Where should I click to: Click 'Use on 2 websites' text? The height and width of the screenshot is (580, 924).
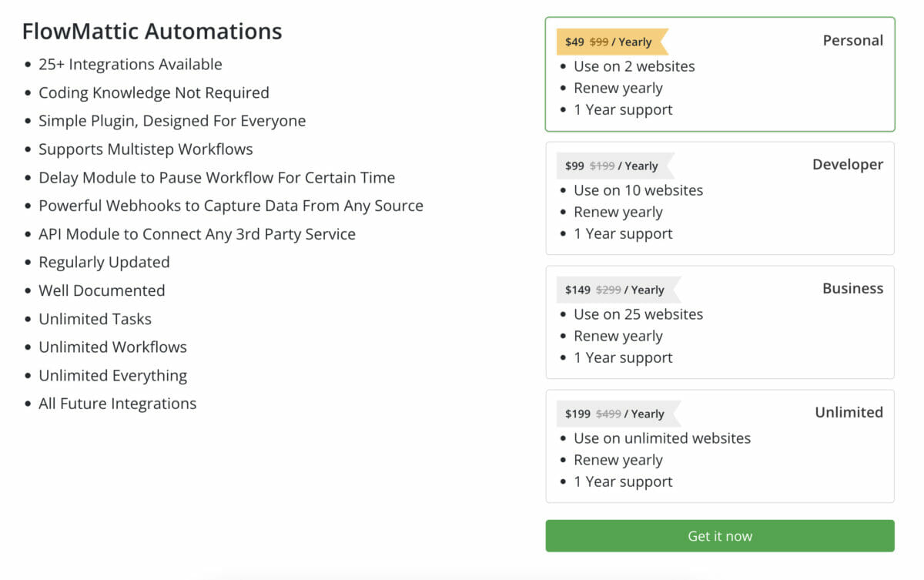coord(634,67)
